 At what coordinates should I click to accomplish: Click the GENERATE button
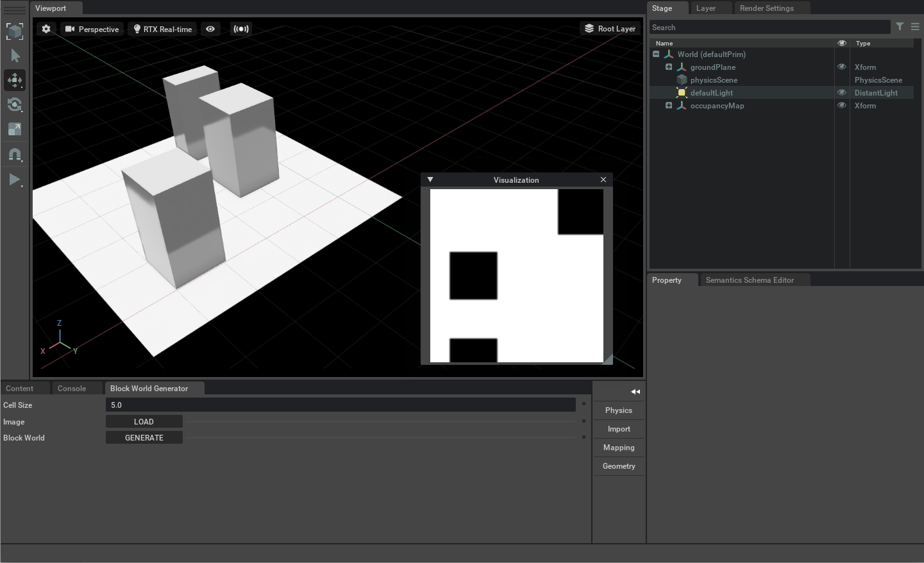pyautogui.click(x=144, y=438)
